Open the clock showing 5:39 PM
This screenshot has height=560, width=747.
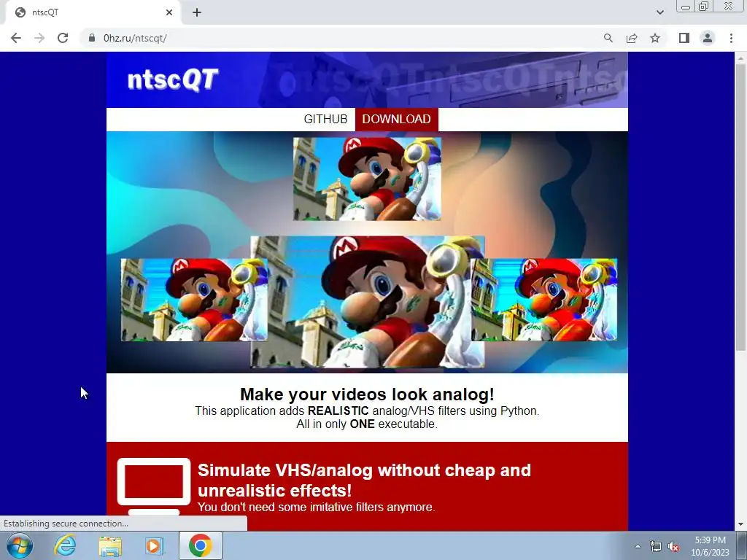pyautogui.click(x=710, y=546)
